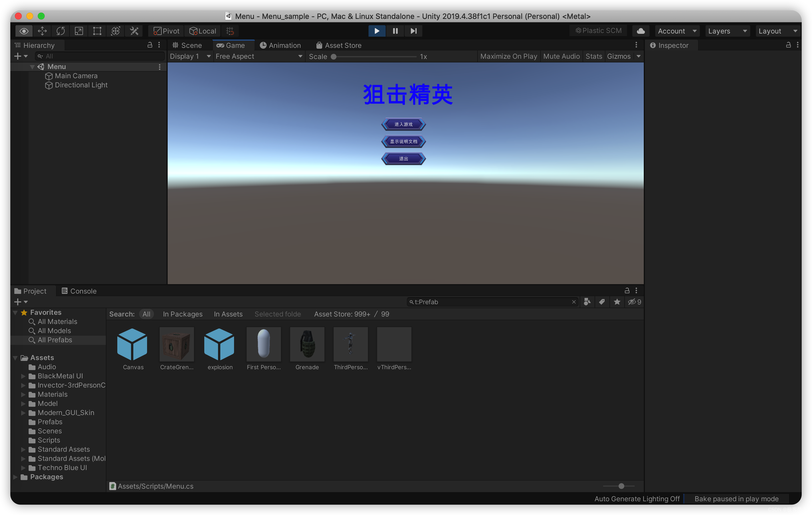The image size is (812, 515).
Task: Open the Layers dropdown
Action: (x=727, y=31)
